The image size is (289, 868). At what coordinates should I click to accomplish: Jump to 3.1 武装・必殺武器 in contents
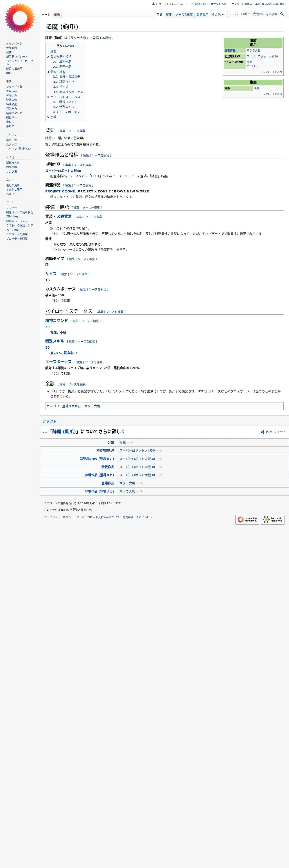(67, 77)
